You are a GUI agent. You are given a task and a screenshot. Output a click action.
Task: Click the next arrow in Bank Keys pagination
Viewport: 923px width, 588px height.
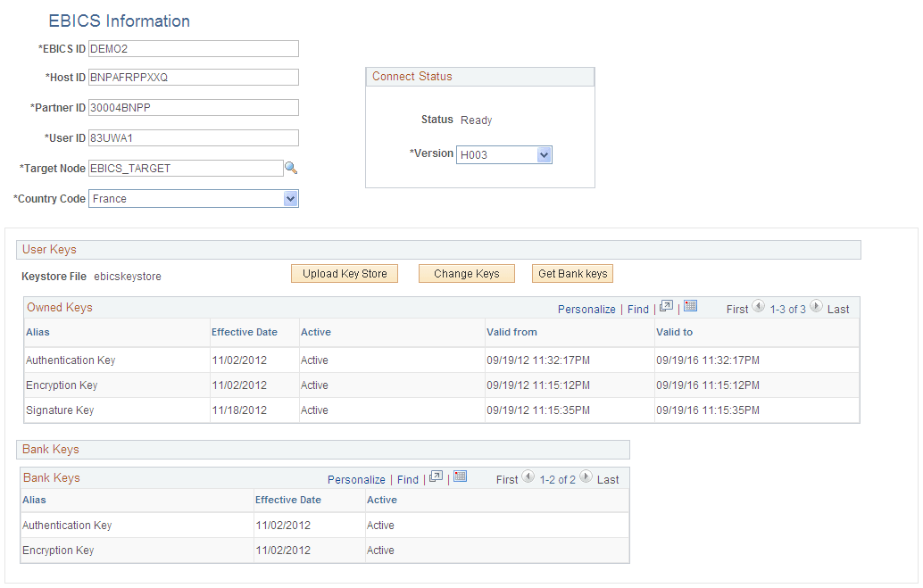(x=586, y=477)
